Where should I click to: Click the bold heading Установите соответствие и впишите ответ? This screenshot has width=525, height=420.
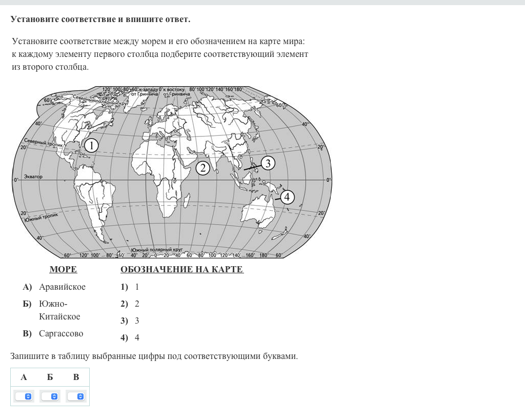(x=100, y=19)
